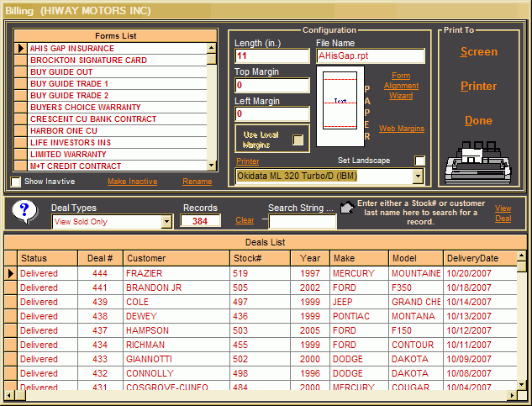The image size is (532, 406).
Task: Click the Web Margins link
Action: (x=402, y=129)
